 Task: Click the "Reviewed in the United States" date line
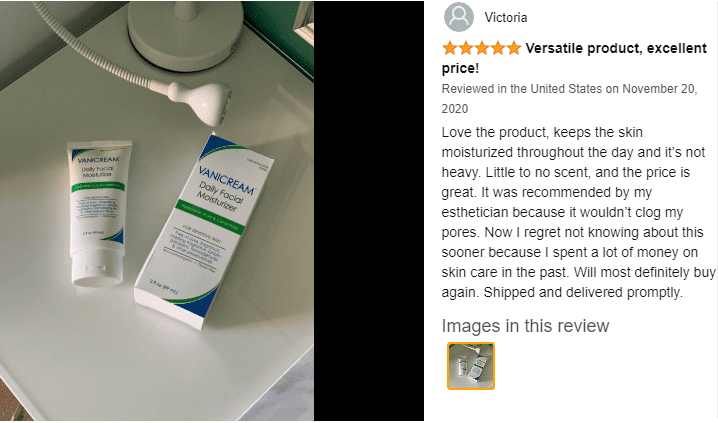click(569, 89)
